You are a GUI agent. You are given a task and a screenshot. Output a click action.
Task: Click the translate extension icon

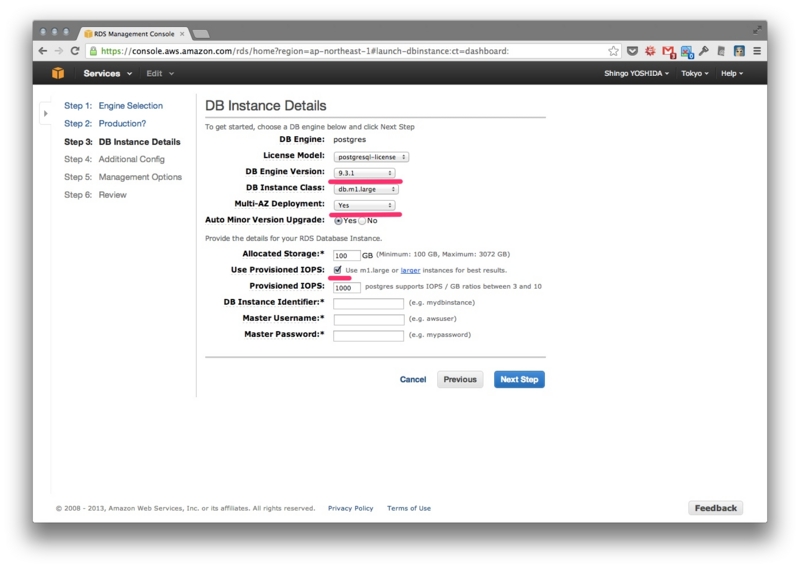click(x=687, y=52)
